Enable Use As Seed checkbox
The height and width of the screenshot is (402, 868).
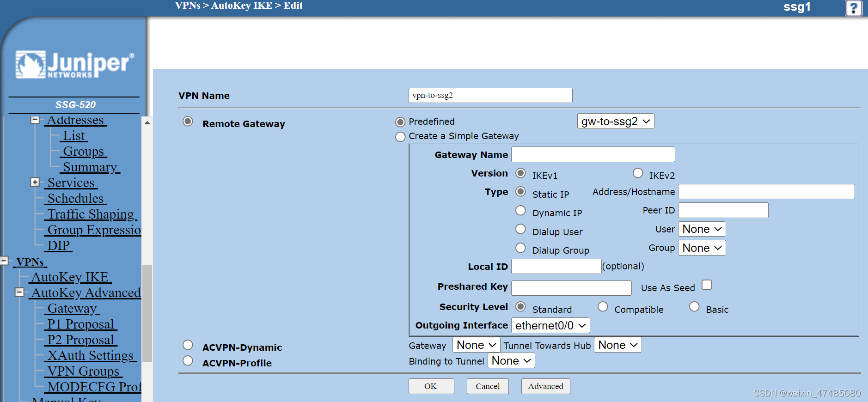tap(707, 285)
